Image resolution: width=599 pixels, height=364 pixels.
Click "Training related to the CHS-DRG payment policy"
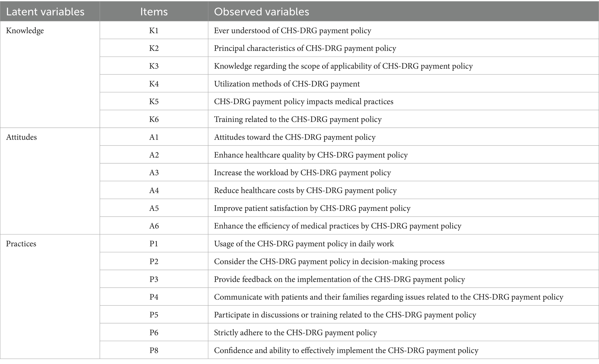pyautogui.click(x=298, y=120)
